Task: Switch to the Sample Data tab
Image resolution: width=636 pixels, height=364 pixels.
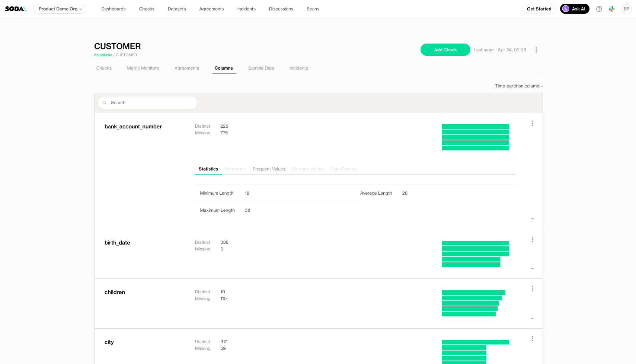Action: (x=261, y=68)
